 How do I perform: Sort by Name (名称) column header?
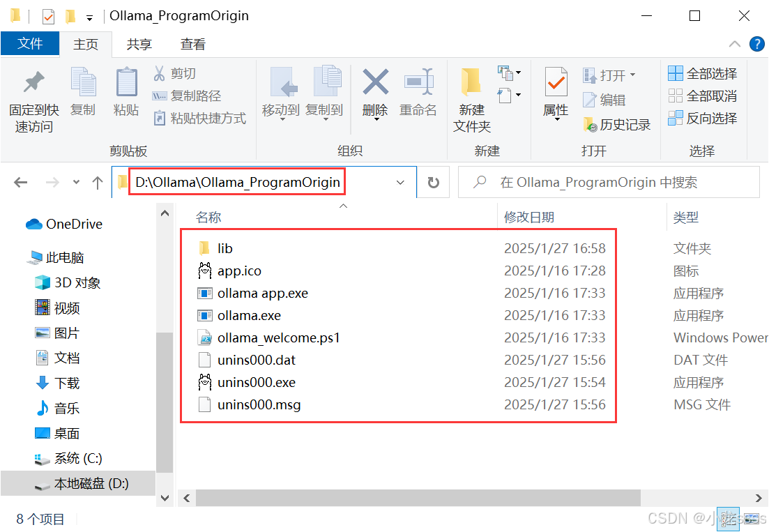[208, 218]
